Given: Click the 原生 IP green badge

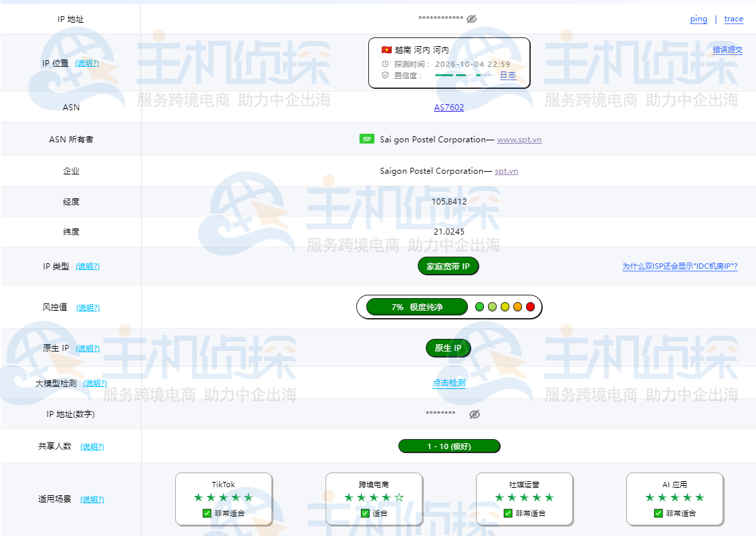Looking at the screenshot, I should [448, 348].
